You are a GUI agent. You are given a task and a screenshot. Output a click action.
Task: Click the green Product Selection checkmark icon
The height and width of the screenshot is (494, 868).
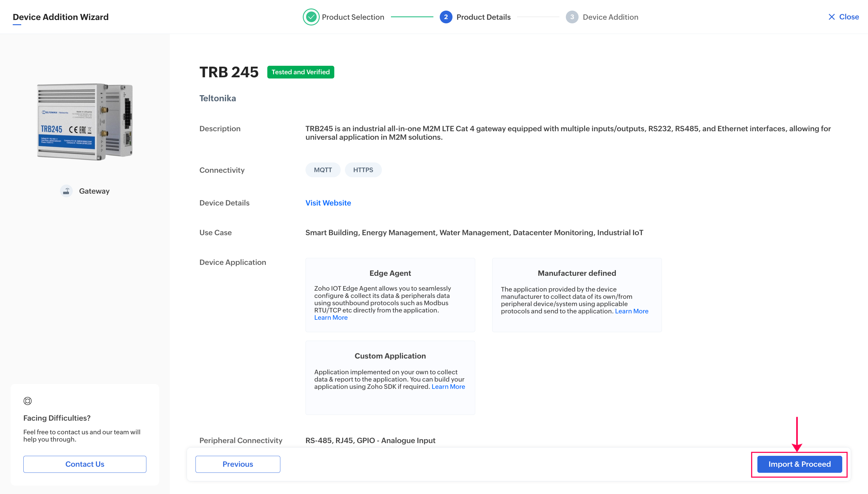pyautogui.click(x=311, y=17)
